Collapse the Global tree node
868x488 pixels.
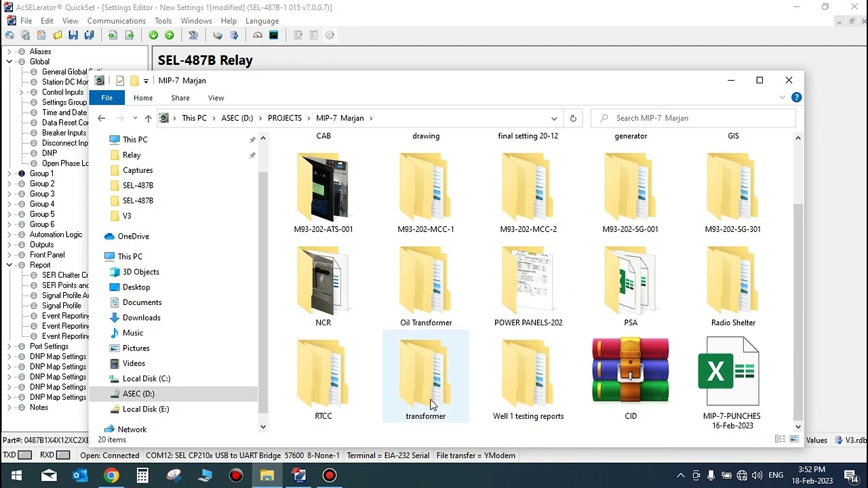(9, 62)
